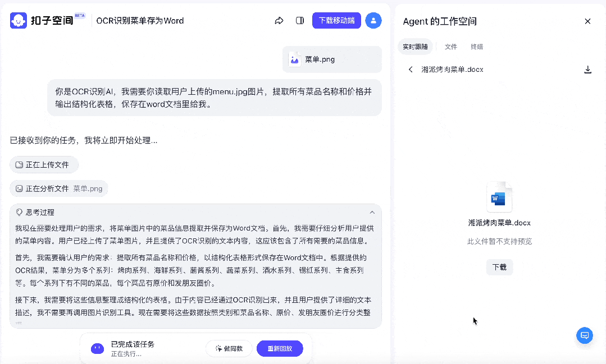Click the Word document file icon
606x364 pixels.
[x=499, y=197]
